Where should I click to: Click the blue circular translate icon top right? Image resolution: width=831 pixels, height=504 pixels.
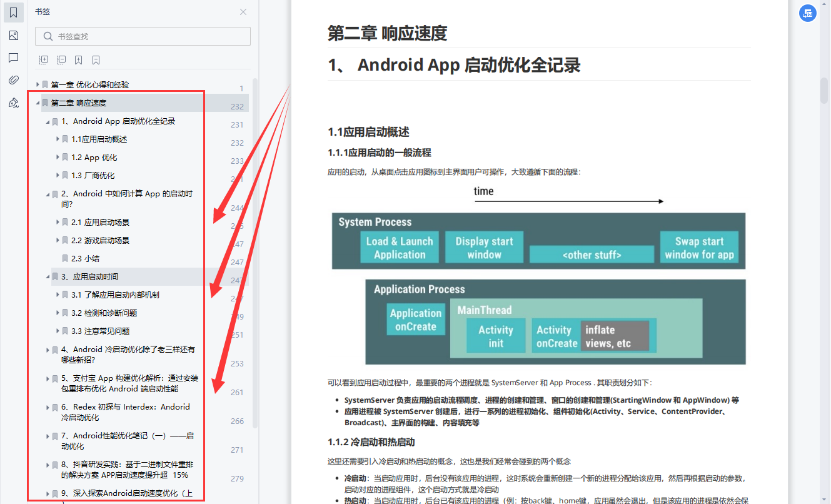(807, 13)
